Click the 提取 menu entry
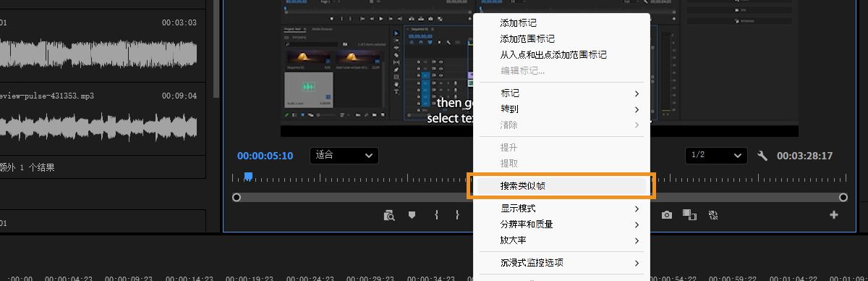 tap(562, 164)
